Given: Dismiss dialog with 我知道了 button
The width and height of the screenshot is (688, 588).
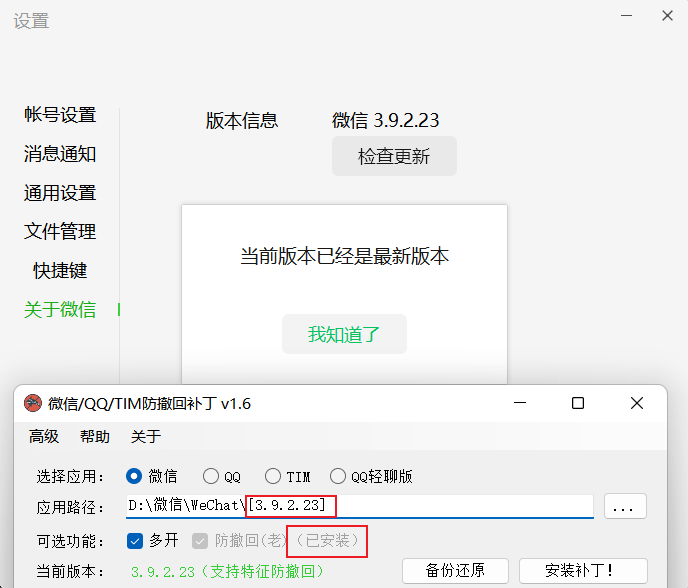Looking at the screenshot, I should click(x=344, y=334).
